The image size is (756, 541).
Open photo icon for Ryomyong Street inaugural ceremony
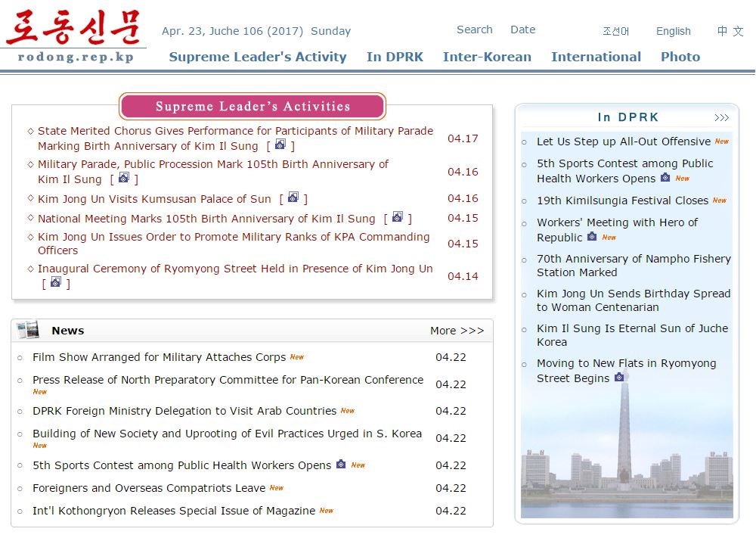coord(55,283)
